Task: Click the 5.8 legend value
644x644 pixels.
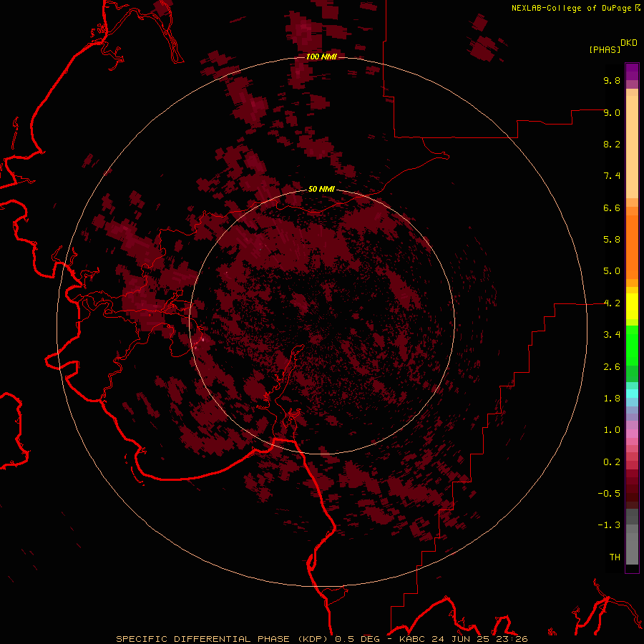Action: (x=612, y=240)
